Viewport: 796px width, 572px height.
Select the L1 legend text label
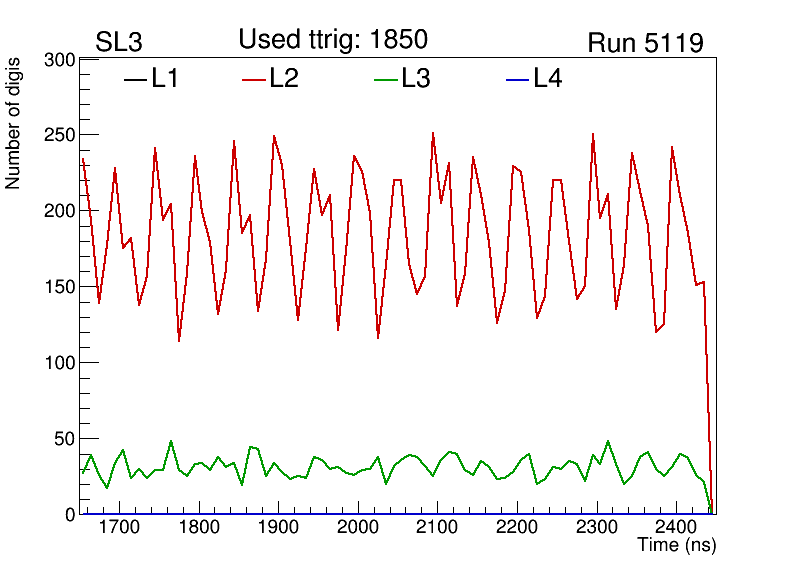click(x=165, y=79)
